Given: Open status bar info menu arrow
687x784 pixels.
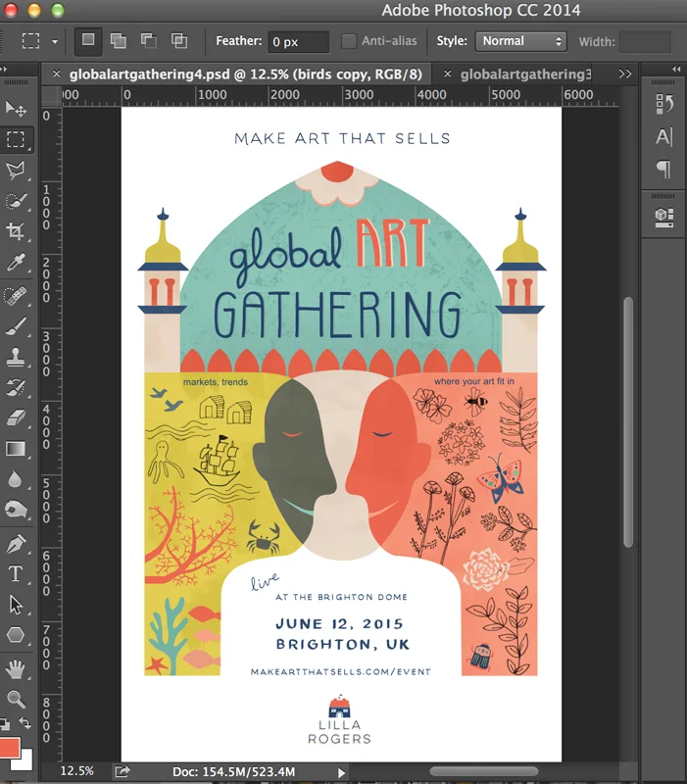Looking at the screenshot, I should 341,772.
